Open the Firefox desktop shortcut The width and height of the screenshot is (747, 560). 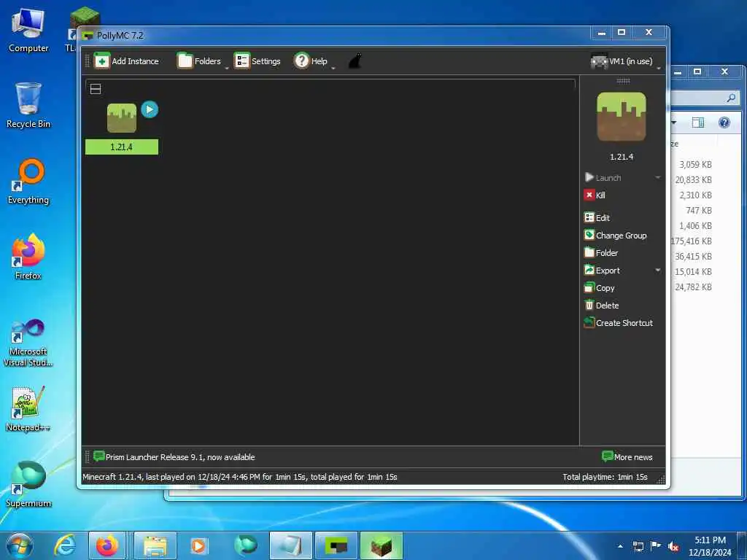pos(28,257)
